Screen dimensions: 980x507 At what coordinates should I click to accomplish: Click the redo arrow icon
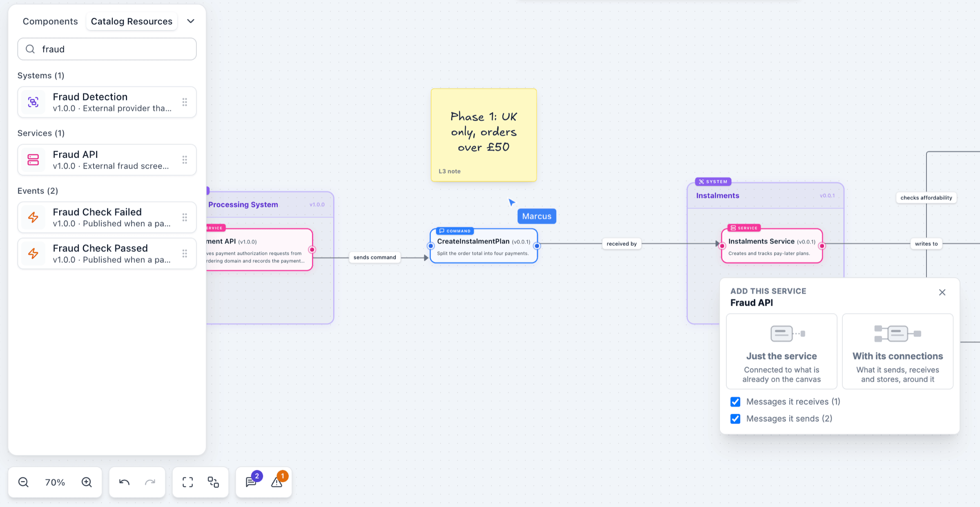click(x=150, y=482)
